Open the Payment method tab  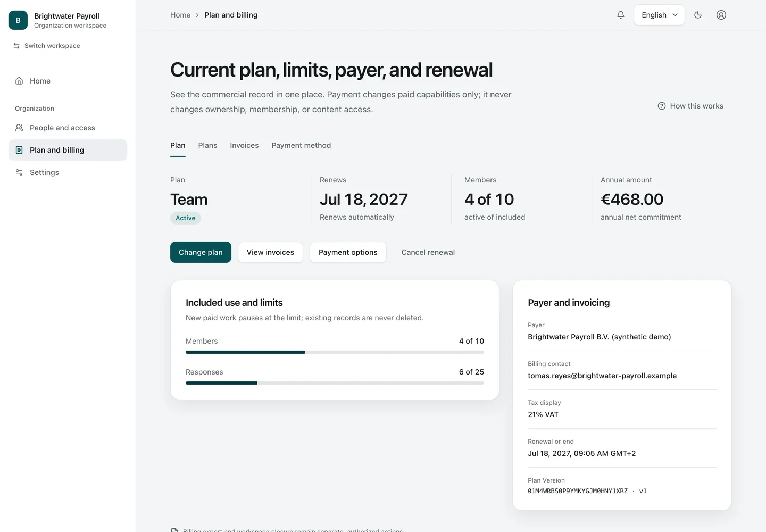point(301,145)
